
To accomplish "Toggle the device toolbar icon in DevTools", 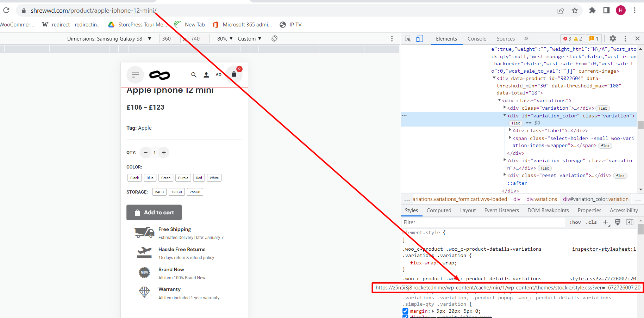I will [x=420, y=38].
